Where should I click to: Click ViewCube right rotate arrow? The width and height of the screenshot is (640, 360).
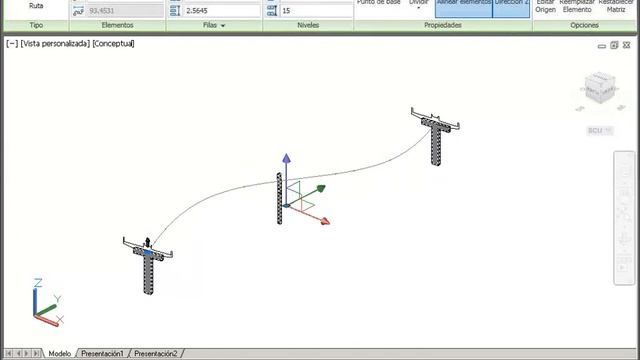[x=621, y=108]
